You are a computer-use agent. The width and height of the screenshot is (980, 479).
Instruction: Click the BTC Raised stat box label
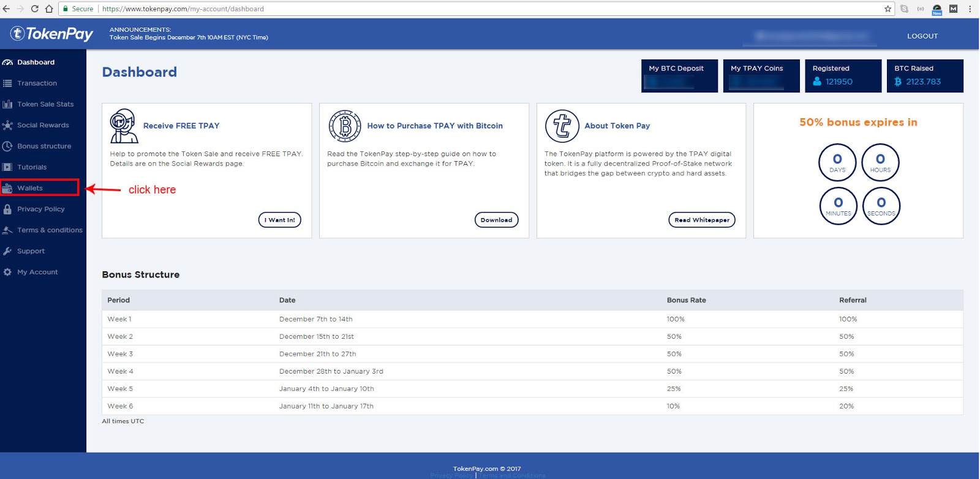914,69
